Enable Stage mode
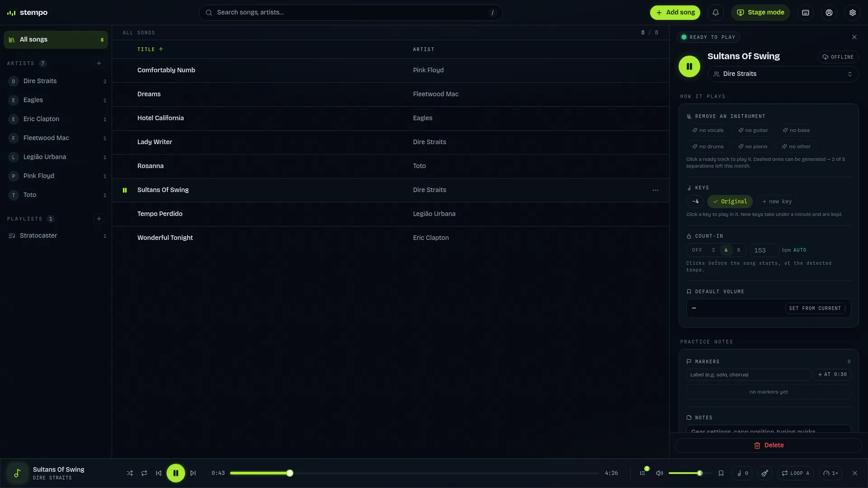868x488 pixels. point(760,13)
